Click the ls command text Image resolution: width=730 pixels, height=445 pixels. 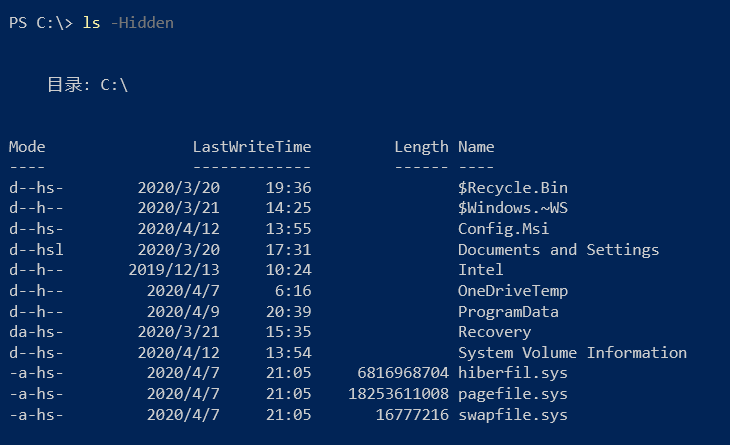click(x=91, y=23)
